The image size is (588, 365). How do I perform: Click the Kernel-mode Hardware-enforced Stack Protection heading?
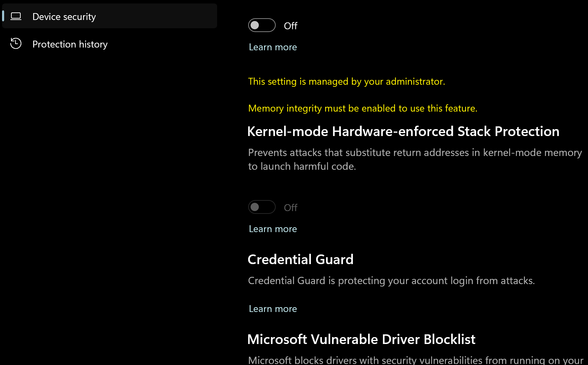403,132
